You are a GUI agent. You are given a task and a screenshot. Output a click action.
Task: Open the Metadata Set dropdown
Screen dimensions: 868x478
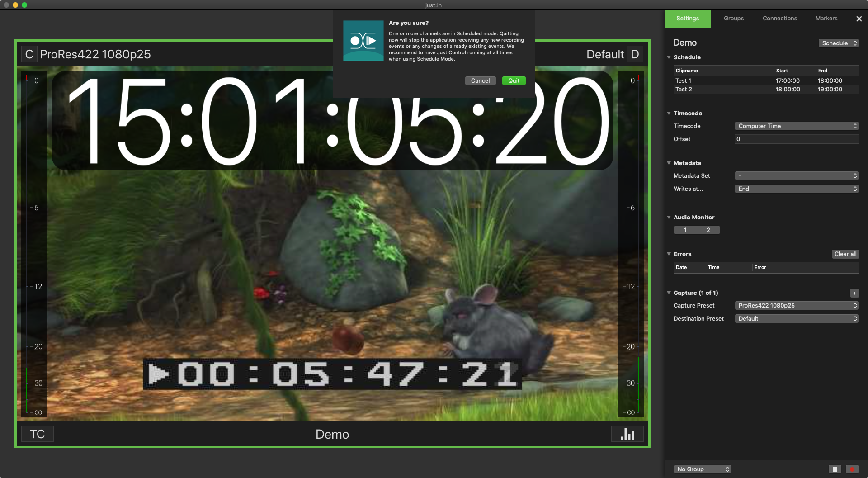pyautogui.click(x=797, y=175)
